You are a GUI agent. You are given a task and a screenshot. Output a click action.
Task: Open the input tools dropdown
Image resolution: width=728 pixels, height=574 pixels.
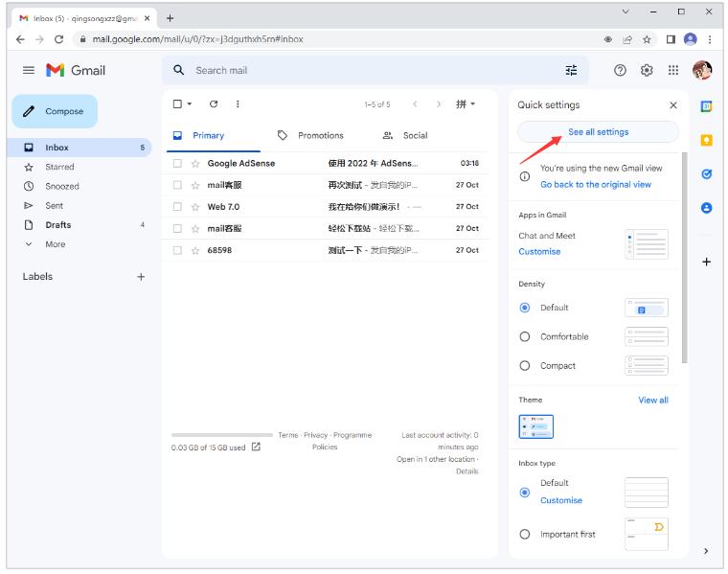point(466,104)
